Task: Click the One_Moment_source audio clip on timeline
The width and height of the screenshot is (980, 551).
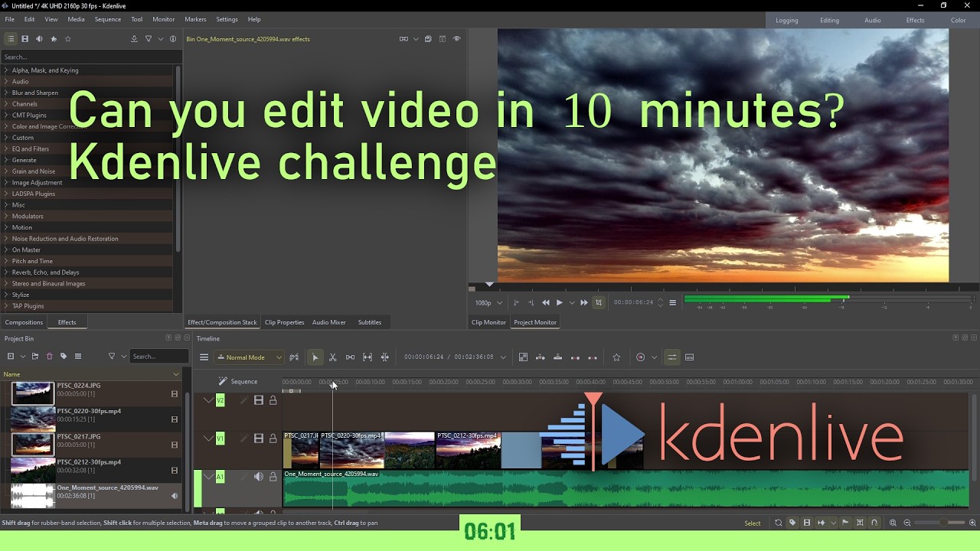Action: click(626, 487)
